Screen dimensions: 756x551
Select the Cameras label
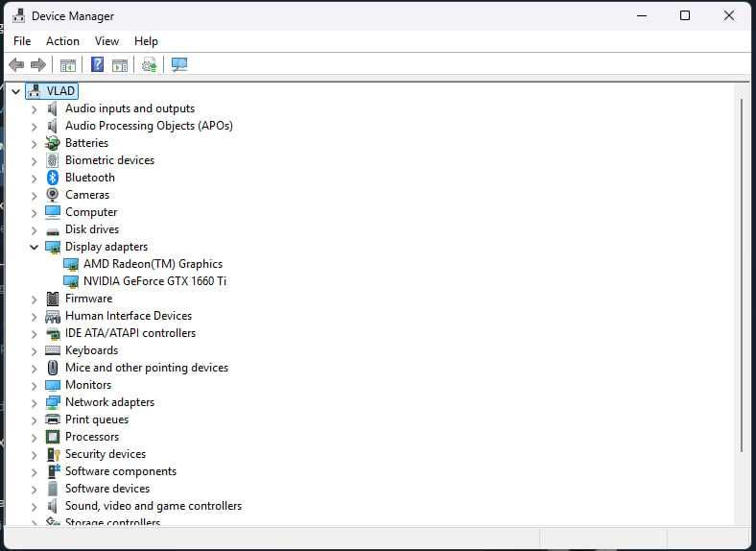click(x=87, y=195)
